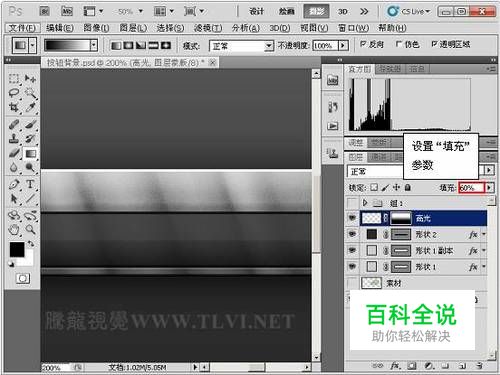Toggle lock transparent pixels icon
500x375 pixels.
pos(374,188)
